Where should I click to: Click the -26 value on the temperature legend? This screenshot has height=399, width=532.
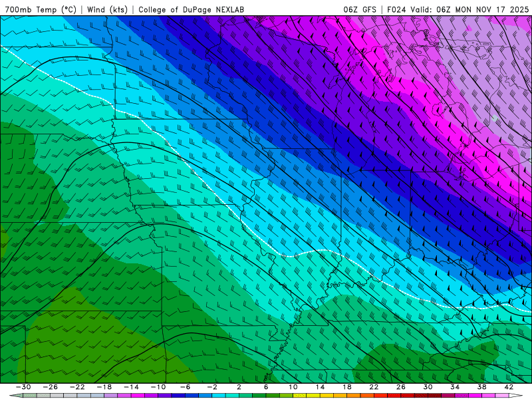51,387
